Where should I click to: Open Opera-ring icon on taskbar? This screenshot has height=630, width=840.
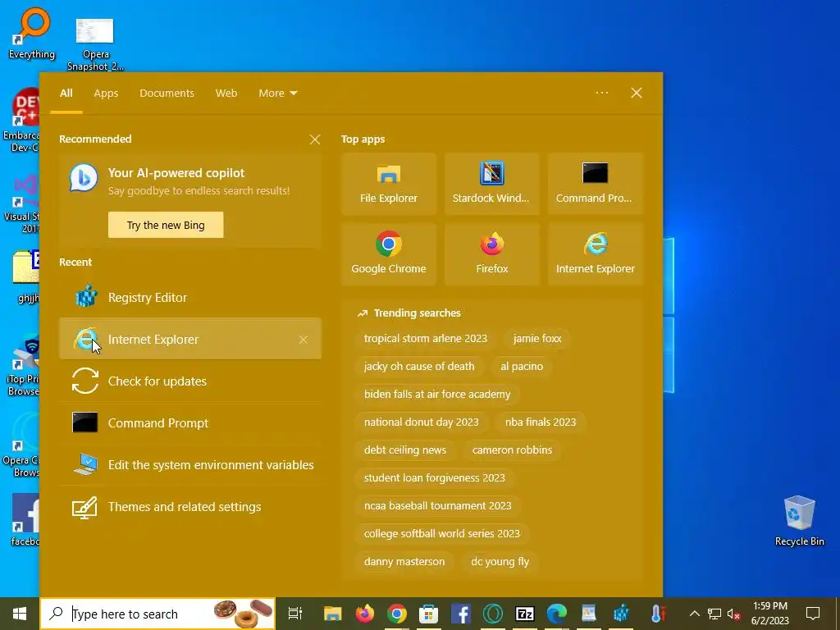click(493, 614)
